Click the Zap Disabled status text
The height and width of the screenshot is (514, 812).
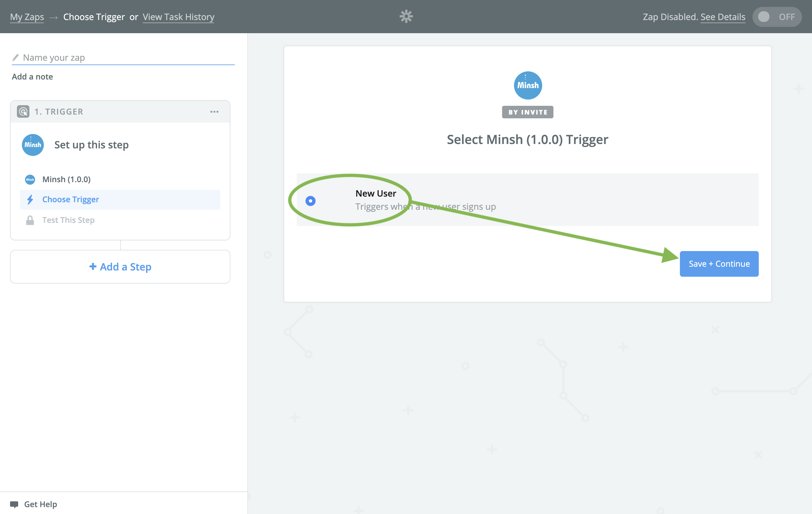[x=671, y=17]
